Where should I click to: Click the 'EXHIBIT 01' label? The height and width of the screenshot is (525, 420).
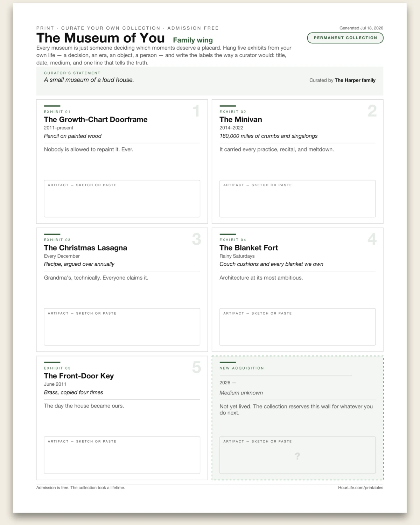click(x=57, y=112)
